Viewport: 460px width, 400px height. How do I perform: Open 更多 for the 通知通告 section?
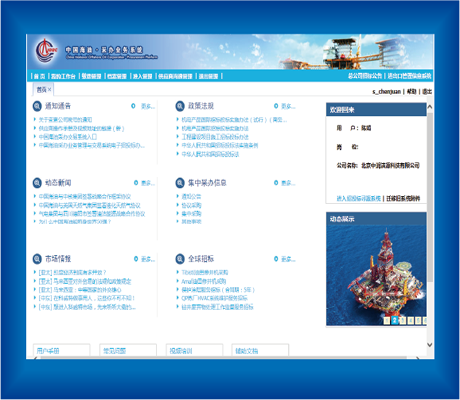click(x=148, y=106)
